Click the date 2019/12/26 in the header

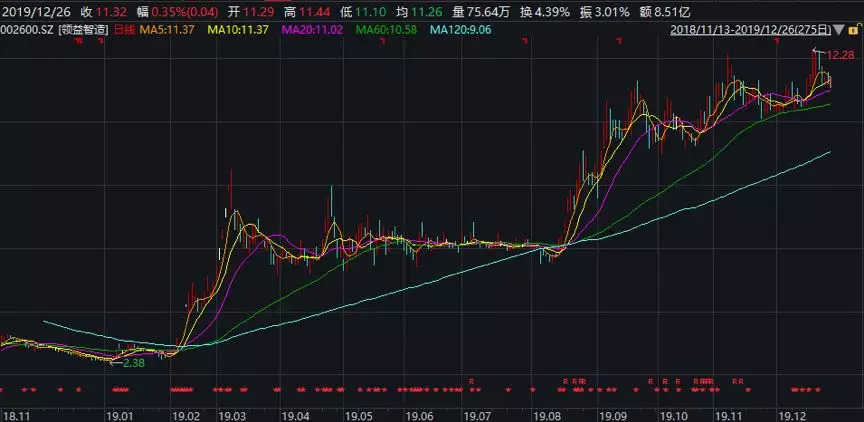[x=36, y=11]
